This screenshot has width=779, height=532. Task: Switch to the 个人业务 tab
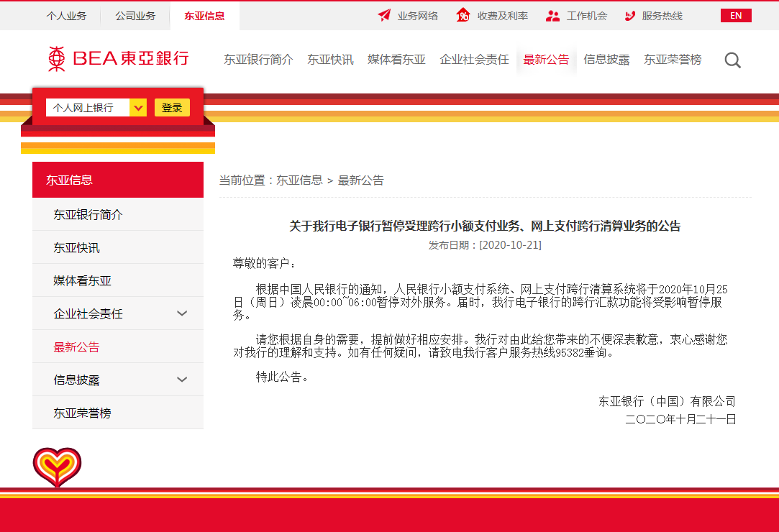click(x=66, y=16)
